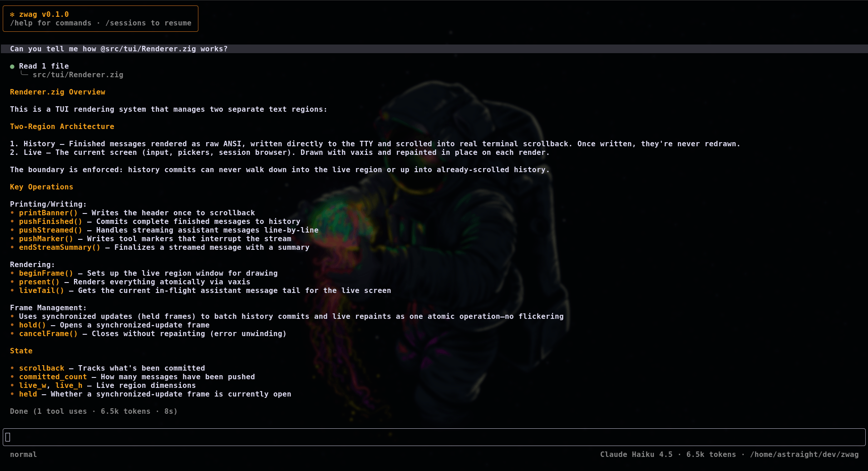This screenshot has width=868, height=471.
Task: Click the live_w state field
Action: click(x=32, y=386)
